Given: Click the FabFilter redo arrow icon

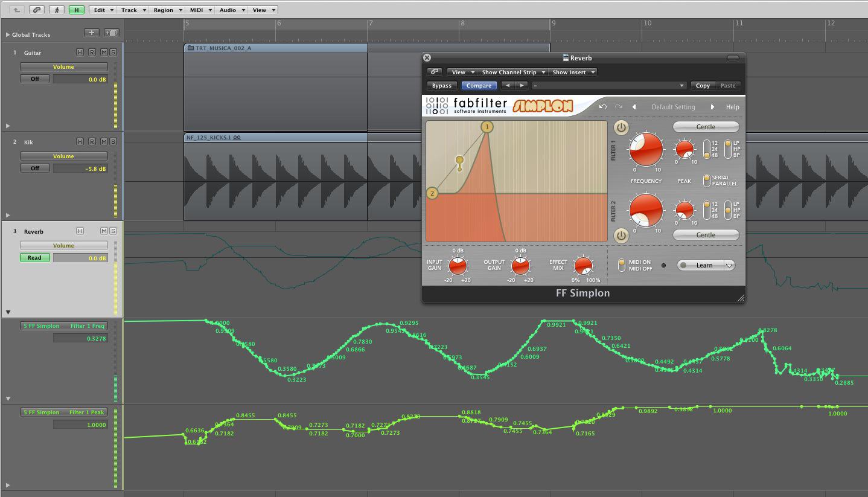Looking at the screenshot, I should click(618, 107).
